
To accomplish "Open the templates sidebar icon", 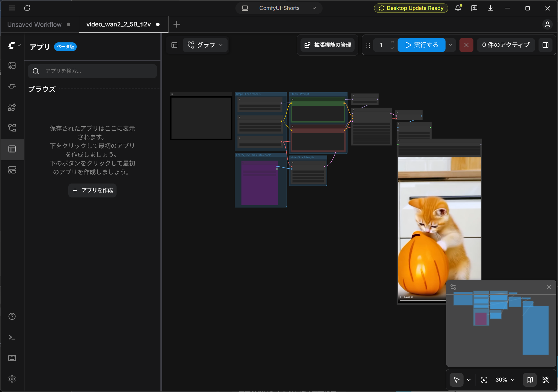I will pos(12,170).
